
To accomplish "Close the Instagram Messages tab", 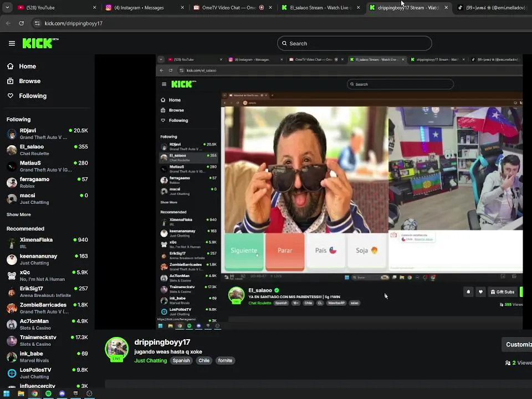I will tap(182, 7).
